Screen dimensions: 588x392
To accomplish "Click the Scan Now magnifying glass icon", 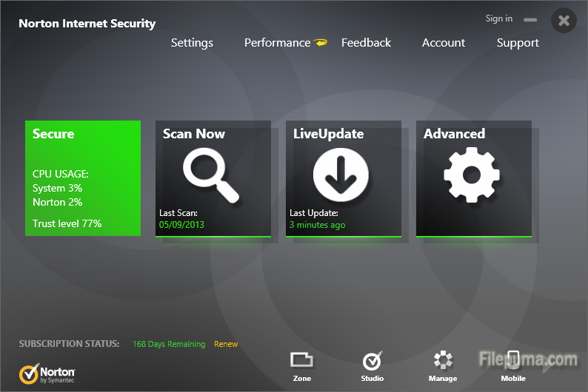I will (211, 175).
